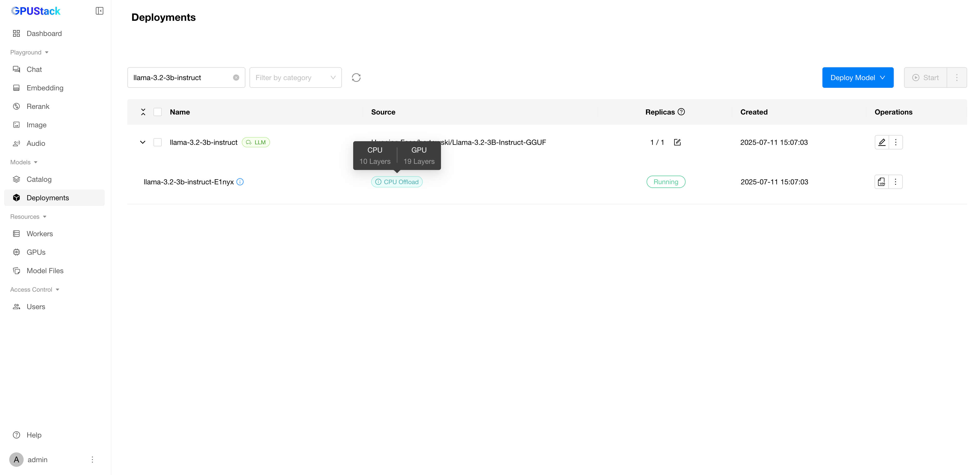The width and height of the screenshot is (980, 475).
Task: Select the llama-3.2-3b-instruct row checkbox
Action: tap(158, 142)
